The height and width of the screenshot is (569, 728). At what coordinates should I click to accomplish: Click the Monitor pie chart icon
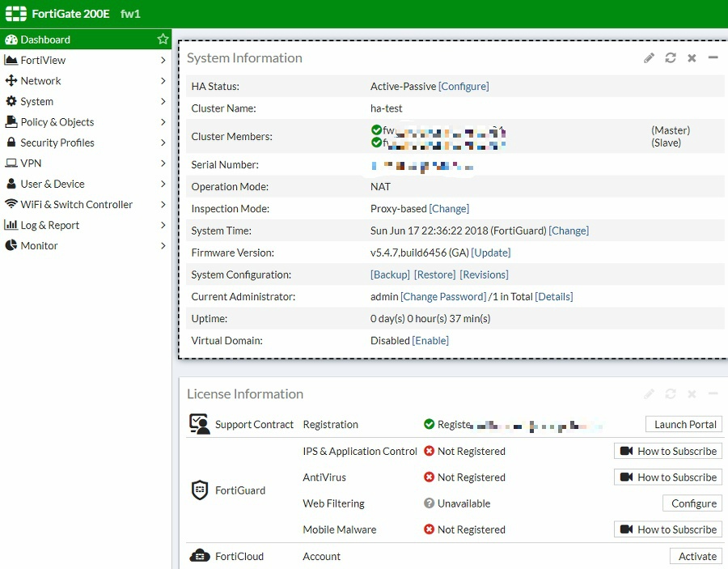[11, 245]
